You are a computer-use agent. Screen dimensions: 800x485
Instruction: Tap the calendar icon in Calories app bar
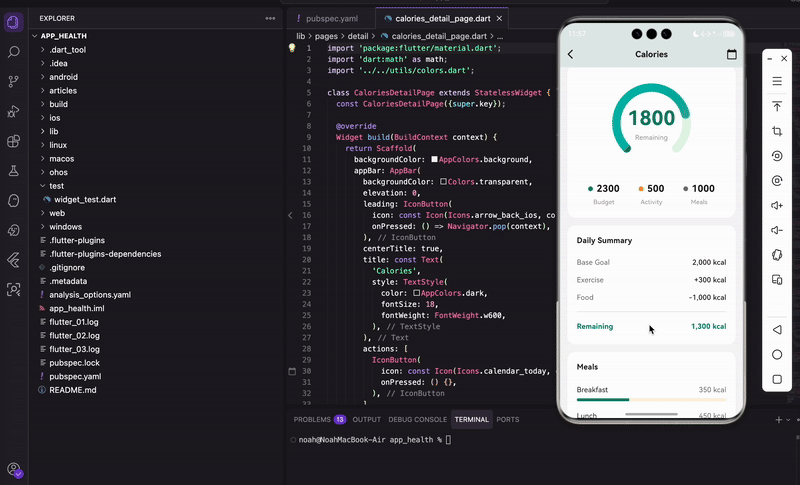click(x=732, y=54)
